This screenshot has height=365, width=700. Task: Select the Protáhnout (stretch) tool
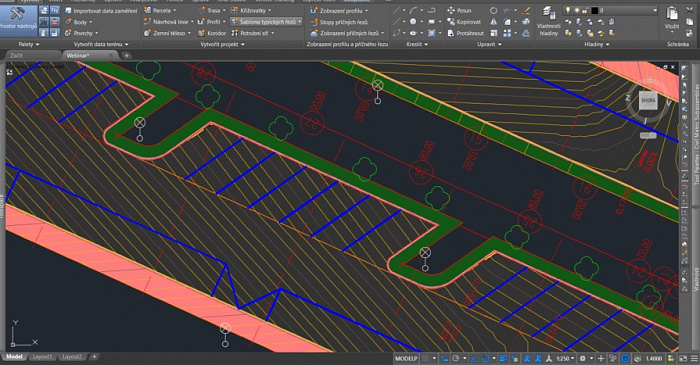click(466, 33)
